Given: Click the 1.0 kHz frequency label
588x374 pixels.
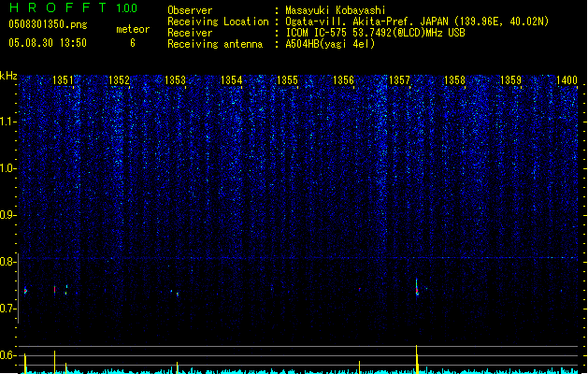Looking at the screenshot, I should (7, 168).
